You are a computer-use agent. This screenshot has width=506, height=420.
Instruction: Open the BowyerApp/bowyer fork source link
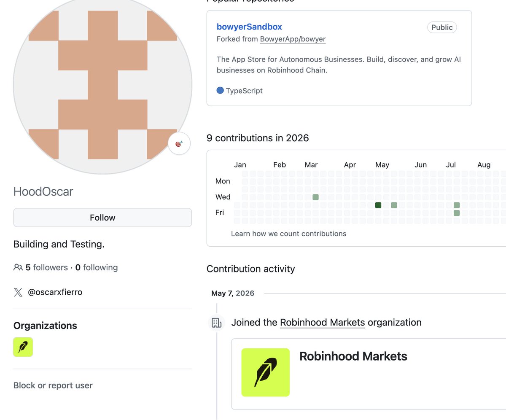pyautogui.click(x=293, y=39)
